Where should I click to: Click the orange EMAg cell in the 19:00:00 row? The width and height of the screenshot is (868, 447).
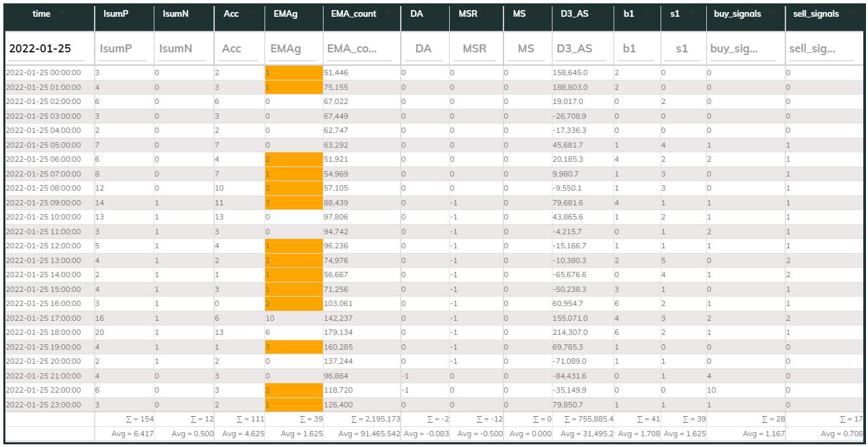tap(293, 348)
